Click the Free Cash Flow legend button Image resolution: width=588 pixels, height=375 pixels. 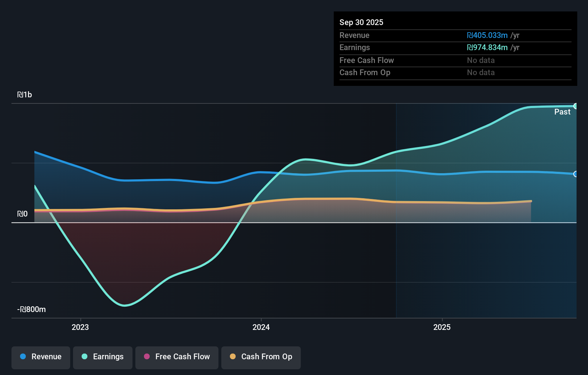coord(177,357)
